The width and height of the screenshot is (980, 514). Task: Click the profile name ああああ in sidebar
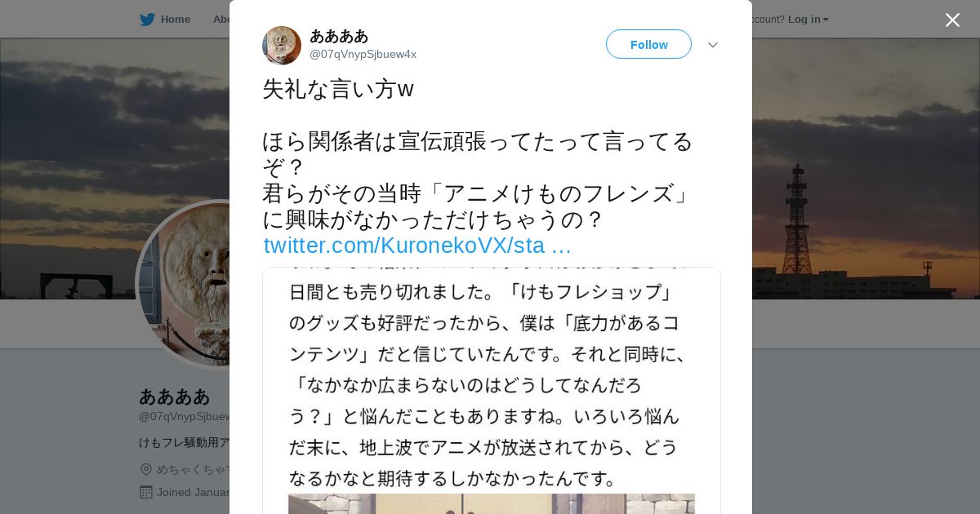pyautogui.click(x=175, y=397)
